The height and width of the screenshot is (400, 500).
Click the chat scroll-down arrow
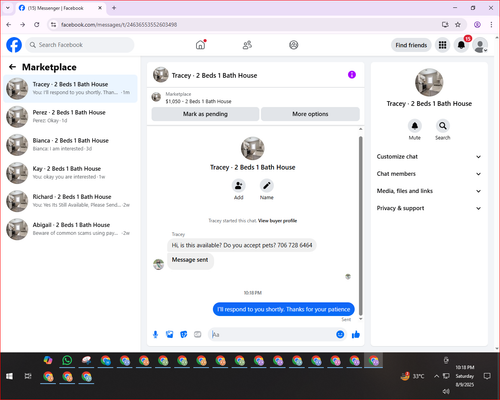[x=361, y=319]
